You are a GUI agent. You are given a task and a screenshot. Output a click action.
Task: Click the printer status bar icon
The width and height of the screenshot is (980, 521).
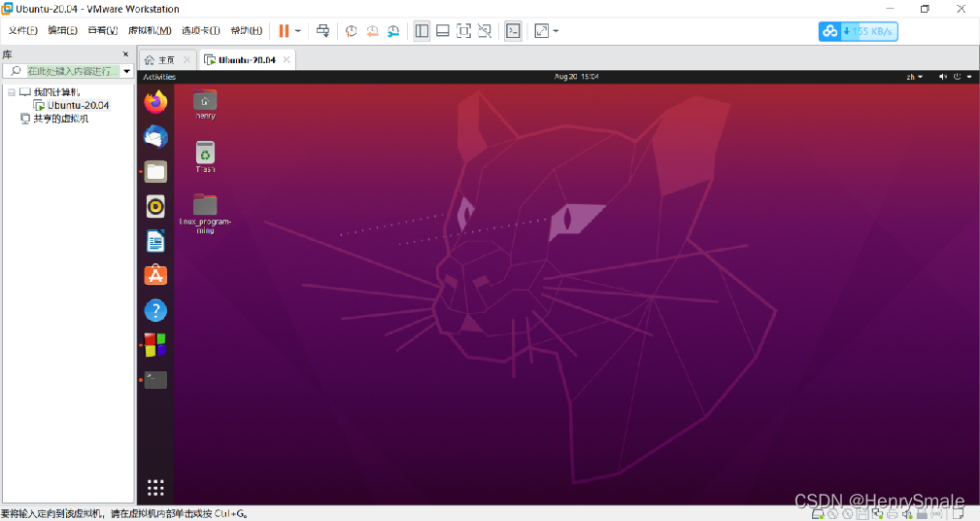[x=892, y=514]
